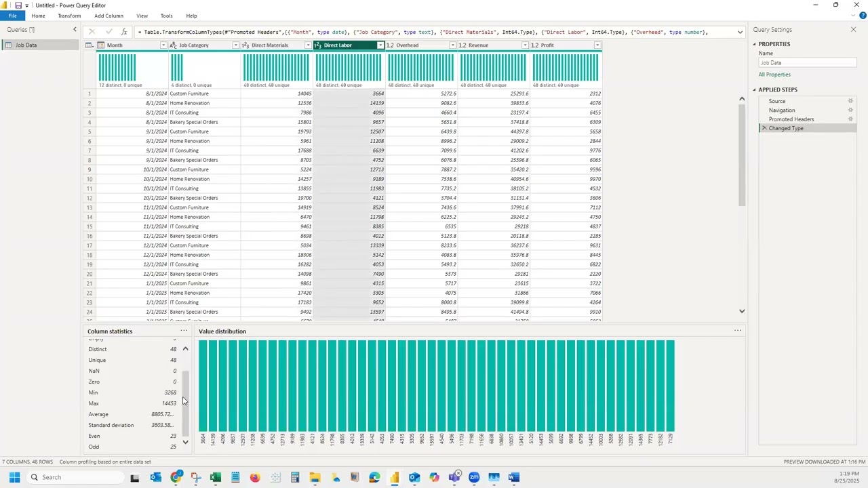Image resolution: width=868 pixels, height=488 pixels.
Task: Click the 1.2 type icon on Revenue column
Action: tap(462, 45)
